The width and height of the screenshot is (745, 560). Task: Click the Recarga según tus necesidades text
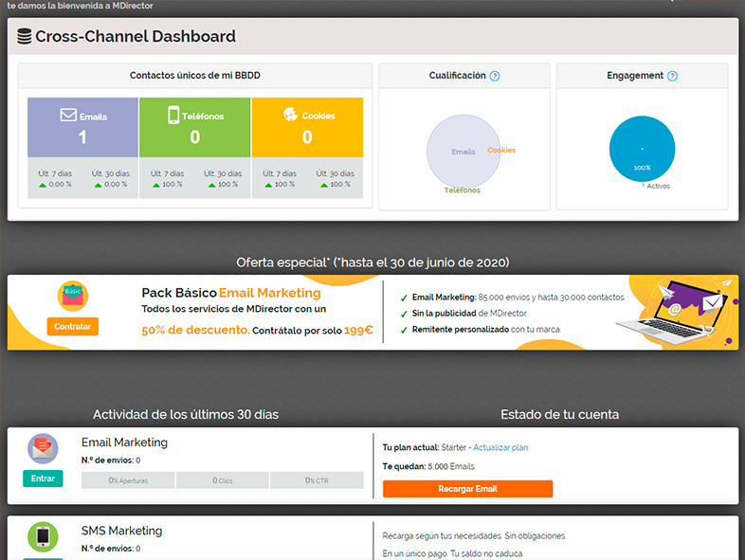[474, 535]
